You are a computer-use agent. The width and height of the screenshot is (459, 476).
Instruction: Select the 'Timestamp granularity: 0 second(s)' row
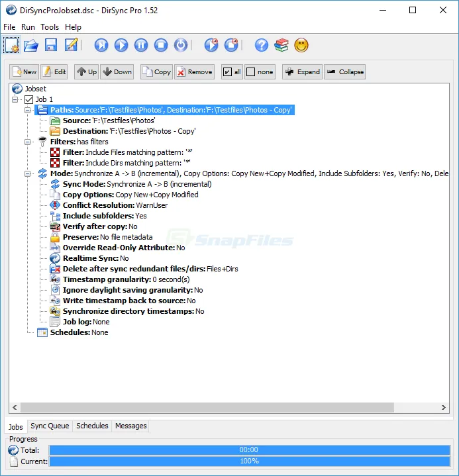click(x=120, y=279)
